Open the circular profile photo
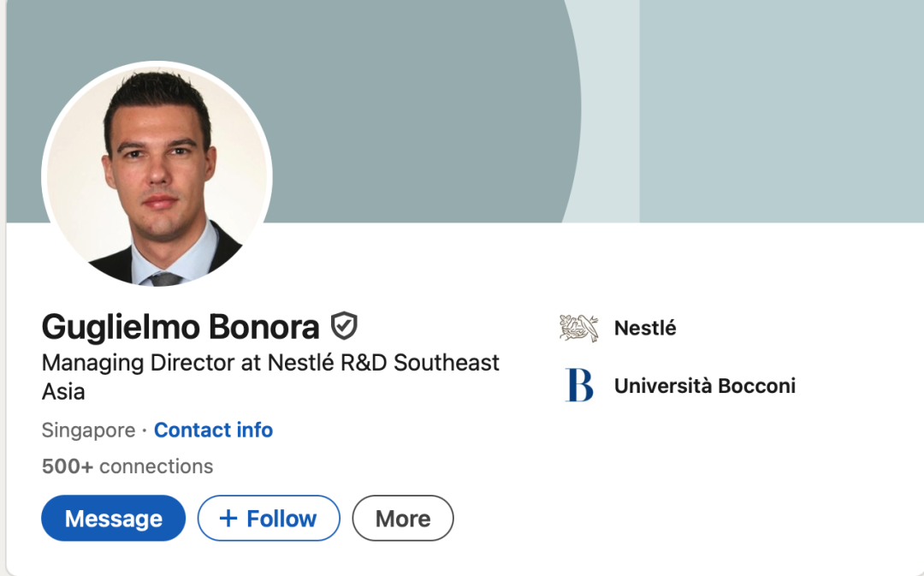924x576 pixels. click(157, 175)
